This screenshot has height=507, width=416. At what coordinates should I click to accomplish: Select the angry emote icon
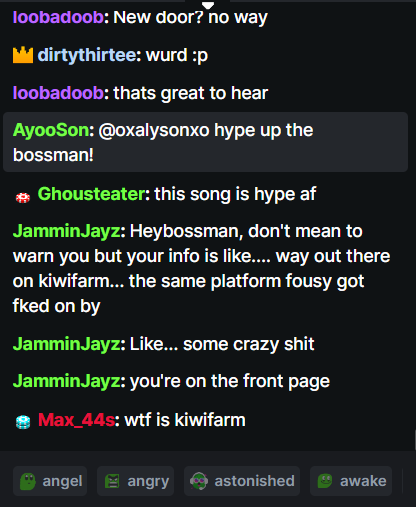(112, 481)
